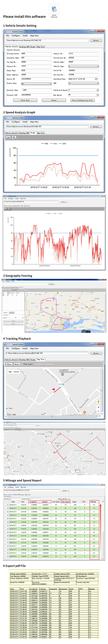The image size is (108, 644).
Task: Click the Installer Name input field
Action: coord(36,58)
